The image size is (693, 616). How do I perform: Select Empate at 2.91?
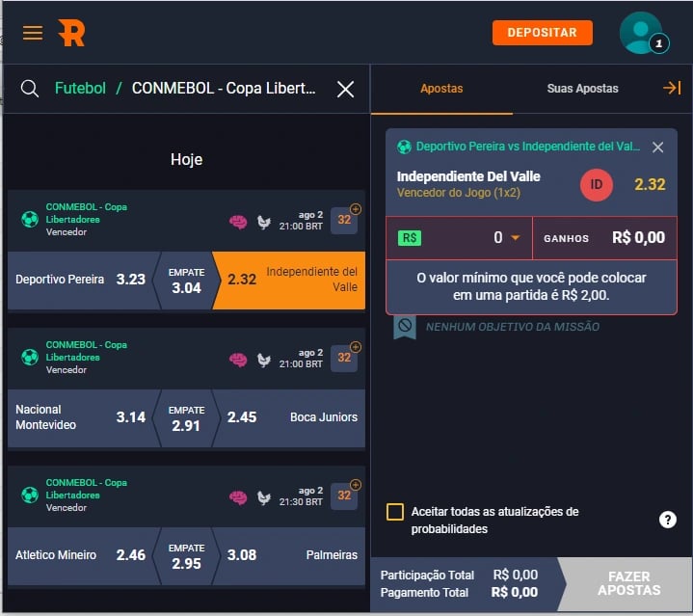pos(186,418)
